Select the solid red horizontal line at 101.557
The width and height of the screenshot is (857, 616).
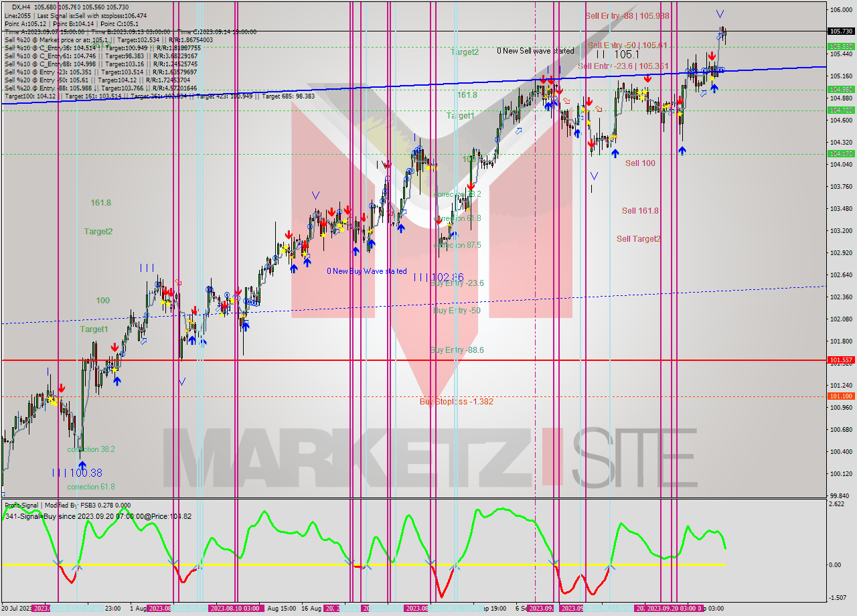click(414, 360)
